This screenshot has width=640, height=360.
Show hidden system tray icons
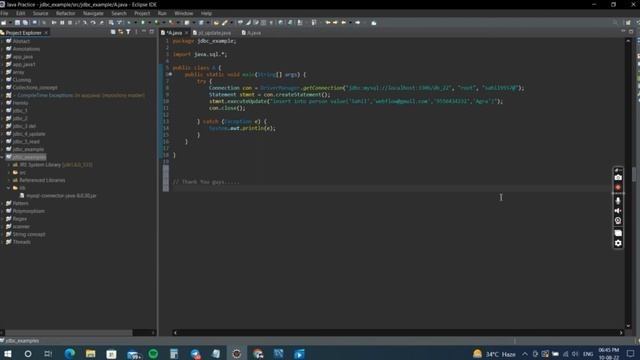point(525,354)
